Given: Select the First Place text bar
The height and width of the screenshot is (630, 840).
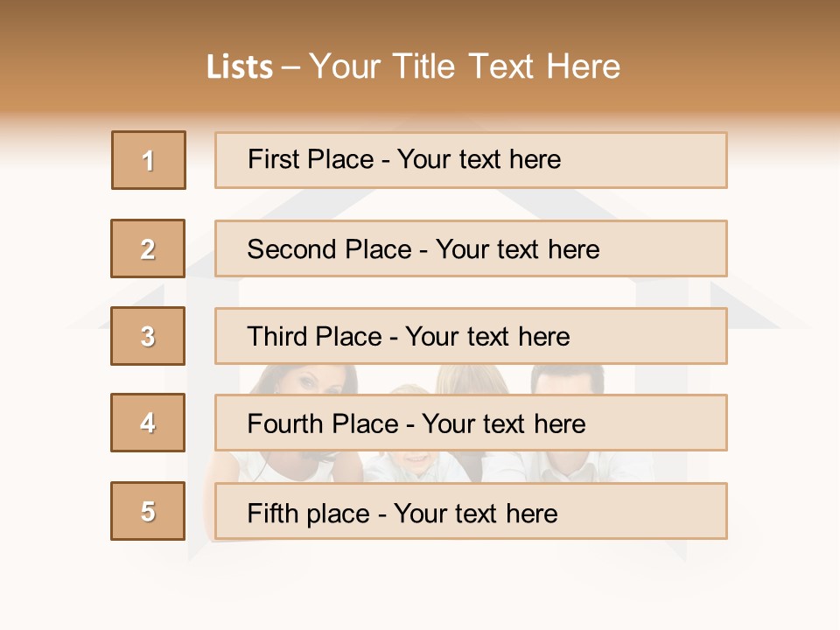Looking at the screenshot, I should [x=471, y=160].
